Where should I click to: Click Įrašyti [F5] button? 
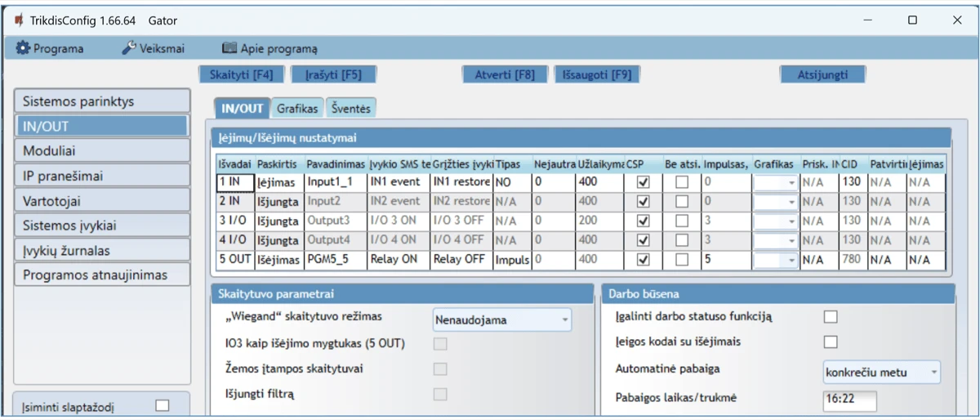333,74
